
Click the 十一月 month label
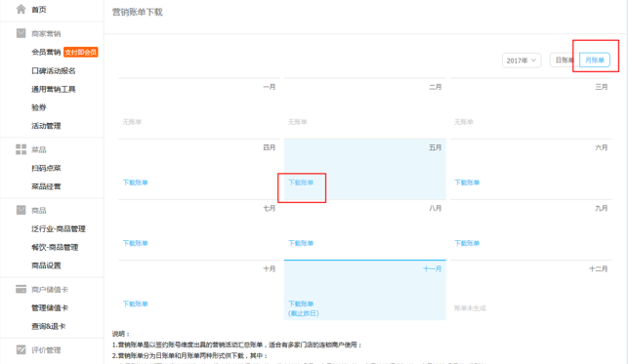433,268
